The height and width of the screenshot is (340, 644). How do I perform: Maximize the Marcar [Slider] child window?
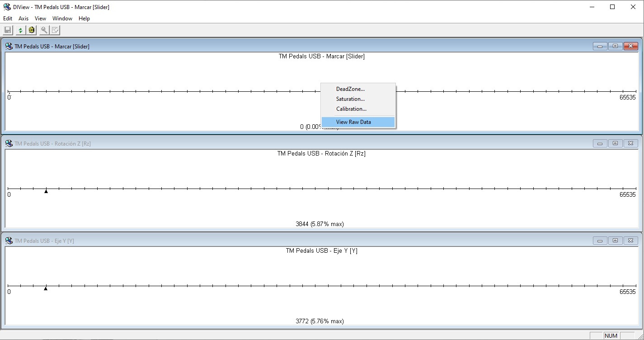[x=615, y=46]
